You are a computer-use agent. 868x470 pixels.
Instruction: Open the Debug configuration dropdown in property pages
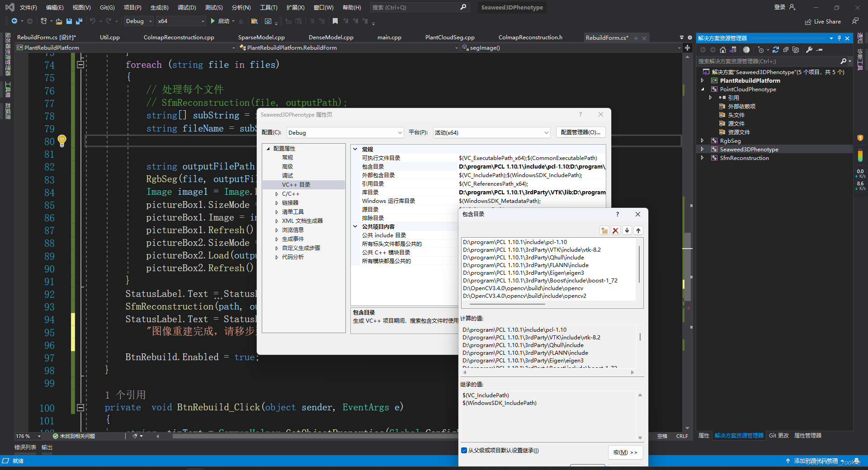tap(345, 132)
